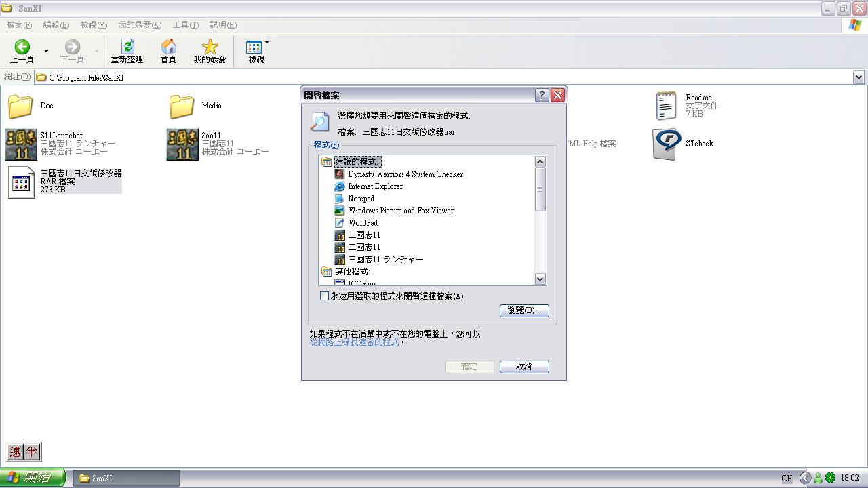Toggle the 半 half-width input button
This screenshot has height=488, width=868.
(x=32, y=452)
